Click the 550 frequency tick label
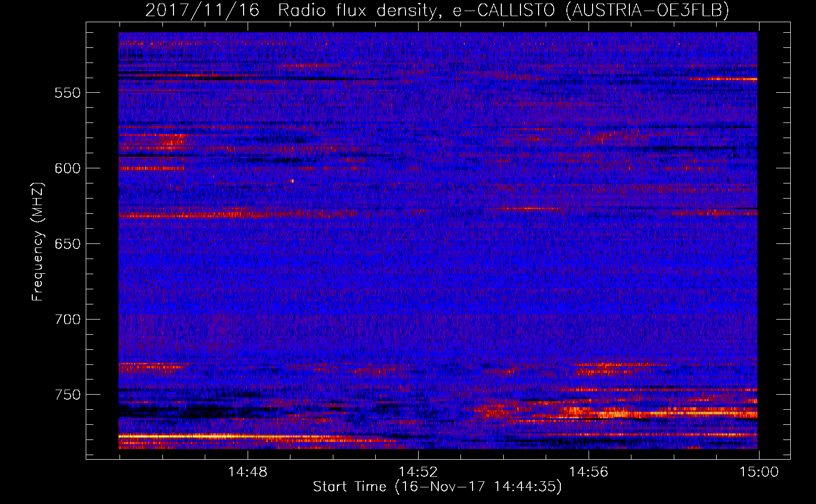 coord(68,93)
